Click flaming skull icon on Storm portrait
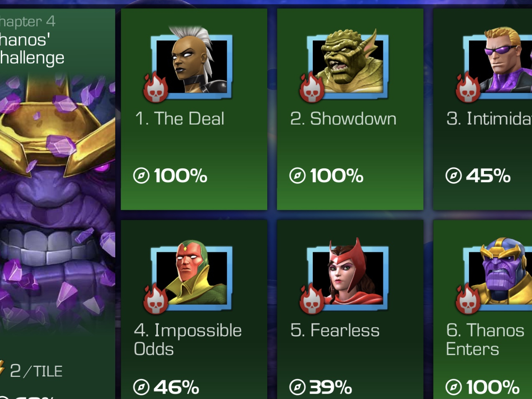 coord(155,88)
